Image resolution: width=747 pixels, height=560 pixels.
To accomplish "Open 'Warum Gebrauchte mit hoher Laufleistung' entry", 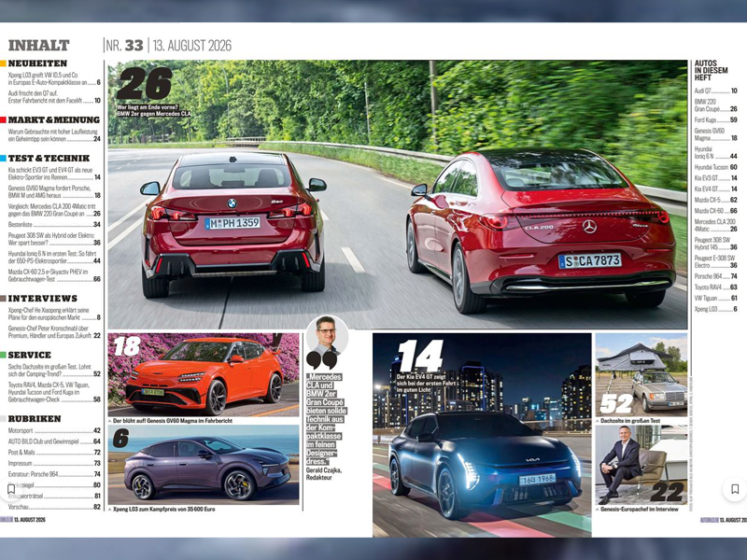I will 54,135.
